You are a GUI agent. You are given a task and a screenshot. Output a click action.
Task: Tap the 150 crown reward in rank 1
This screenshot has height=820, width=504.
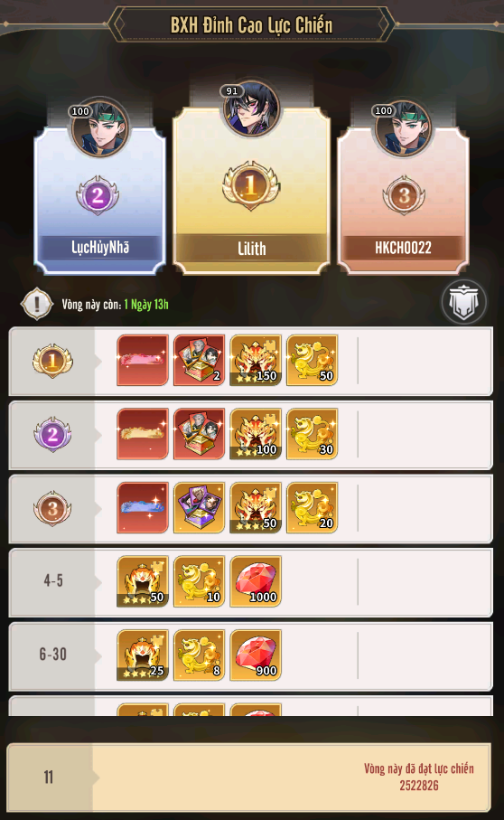[x=256, y=361]
